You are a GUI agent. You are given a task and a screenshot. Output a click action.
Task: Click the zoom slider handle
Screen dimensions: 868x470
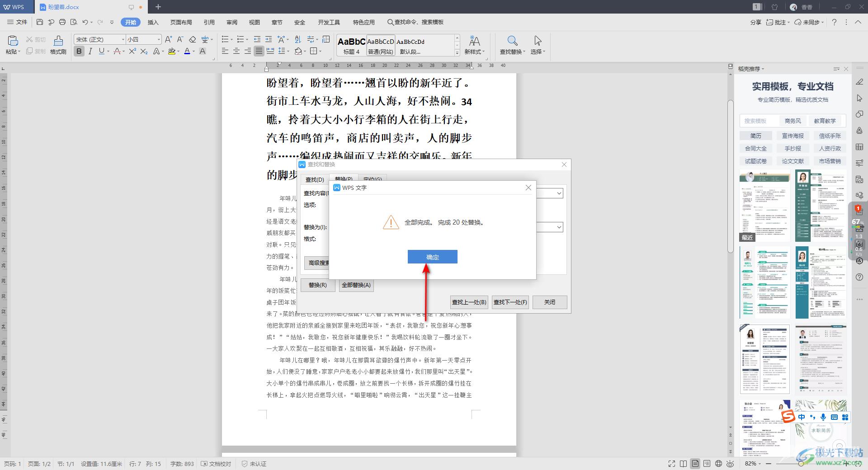point(801,464)
